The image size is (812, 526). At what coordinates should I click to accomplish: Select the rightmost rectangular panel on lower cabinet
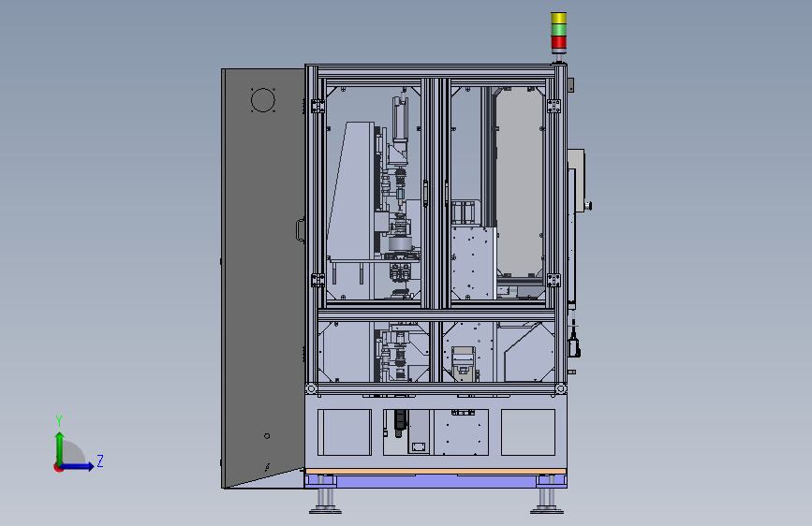[528, 432]
